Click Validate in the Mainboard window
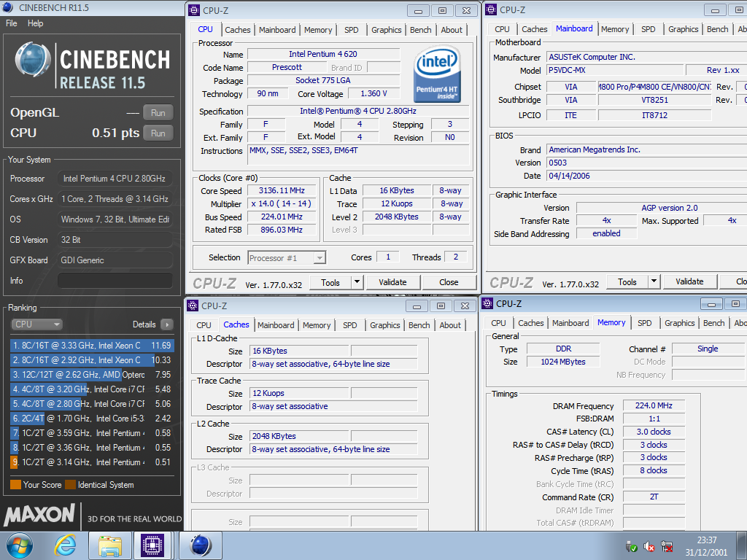 pyautogui.click(x=689, y=281)
